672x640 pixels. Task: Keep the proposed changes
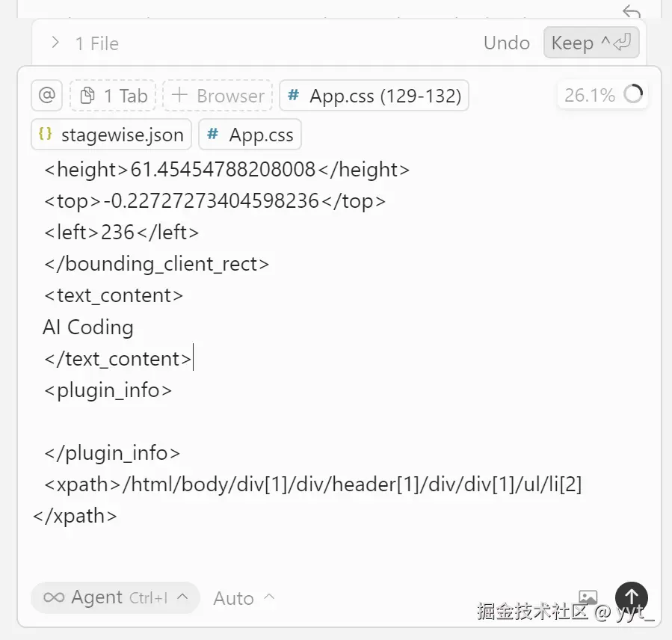coord(591,43)
